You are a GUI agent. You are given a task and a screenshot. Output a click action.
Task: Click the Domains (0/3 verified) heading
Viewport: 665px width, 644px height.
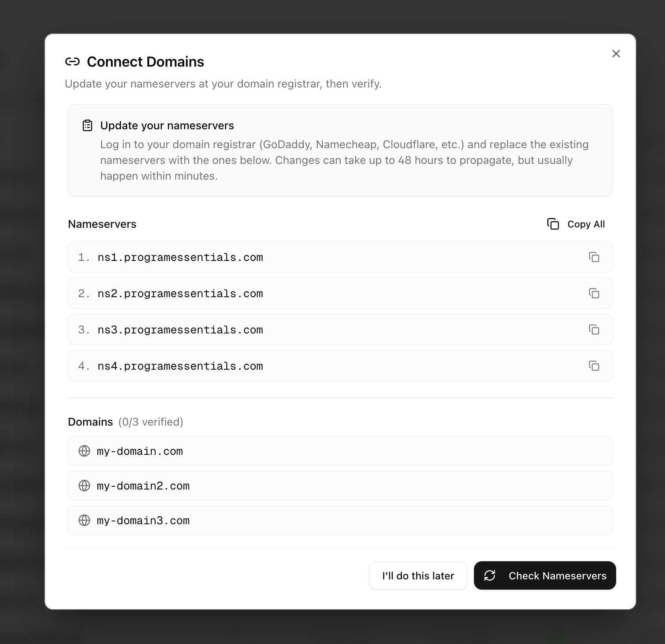126,421
